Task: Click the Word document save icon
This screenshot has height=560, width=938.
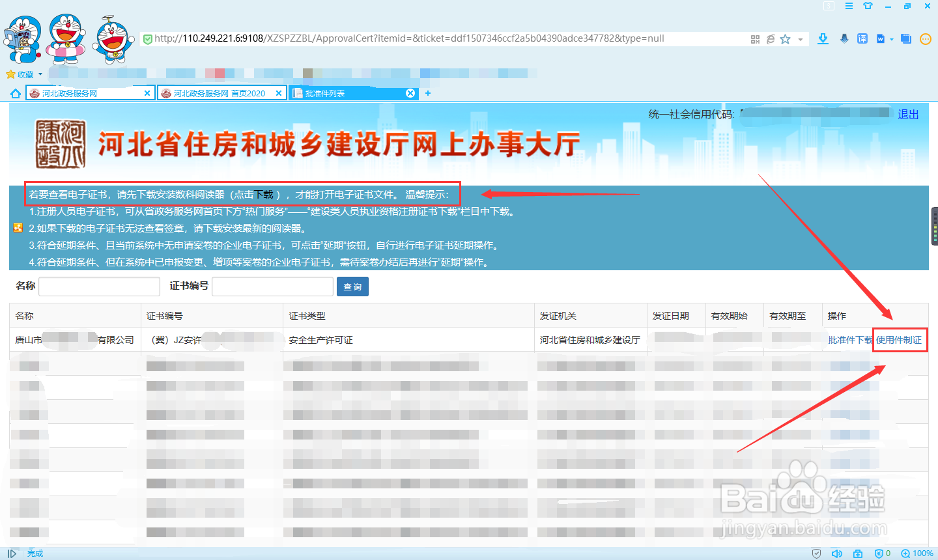Action: tap(880, 38)
